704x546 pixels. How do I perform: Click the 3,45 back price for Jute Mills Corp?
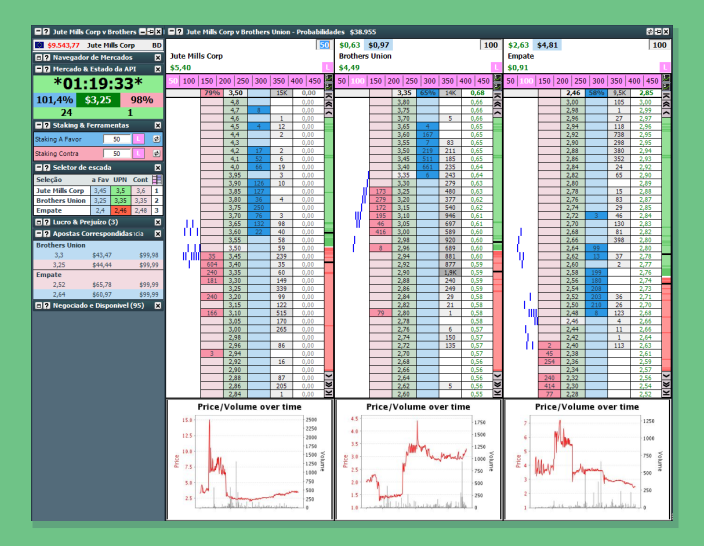(100, 191)
